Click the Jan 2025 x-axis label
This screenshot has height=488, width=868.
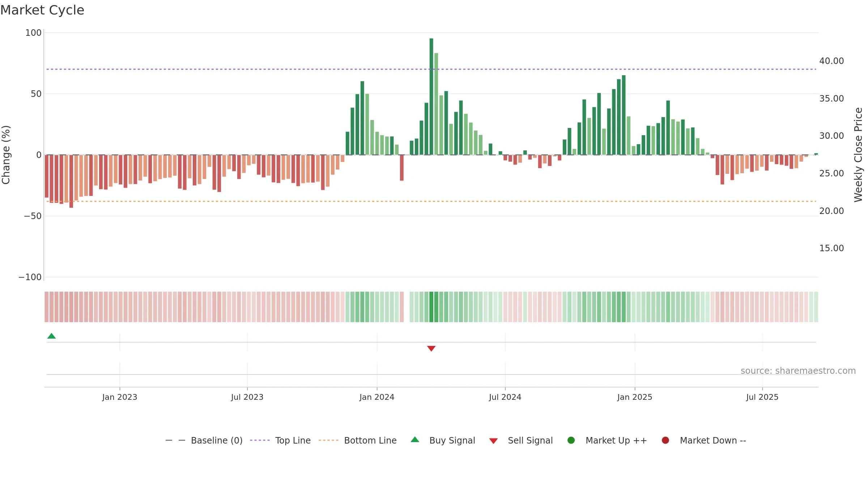(635, 397)
